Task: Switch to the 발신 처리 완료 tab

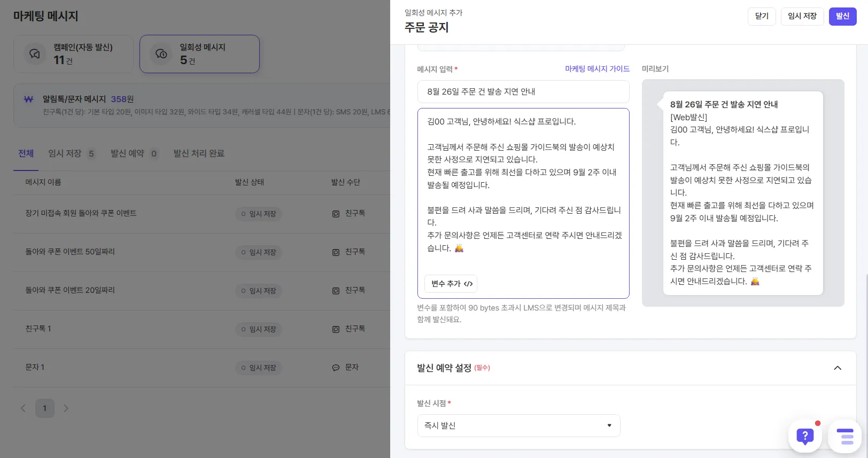Action: pos(199,154)
